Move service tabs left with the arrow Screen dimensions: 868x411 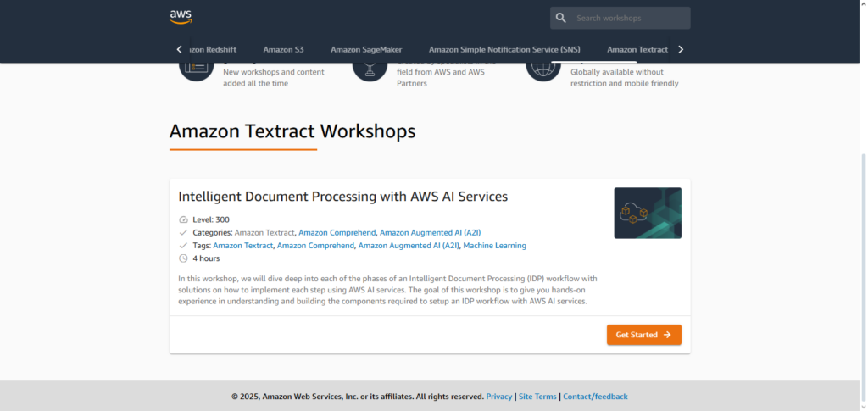tap(179, 50)
